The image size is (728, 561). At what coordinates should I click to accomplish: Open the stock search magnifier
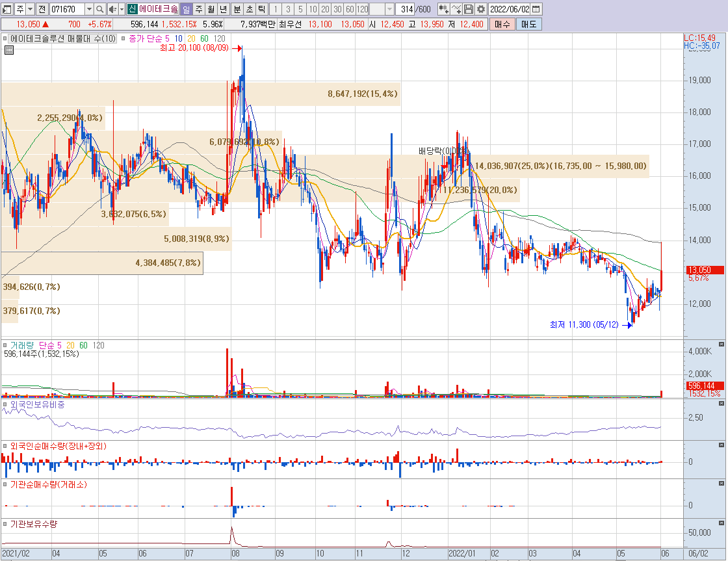(100, 9)
